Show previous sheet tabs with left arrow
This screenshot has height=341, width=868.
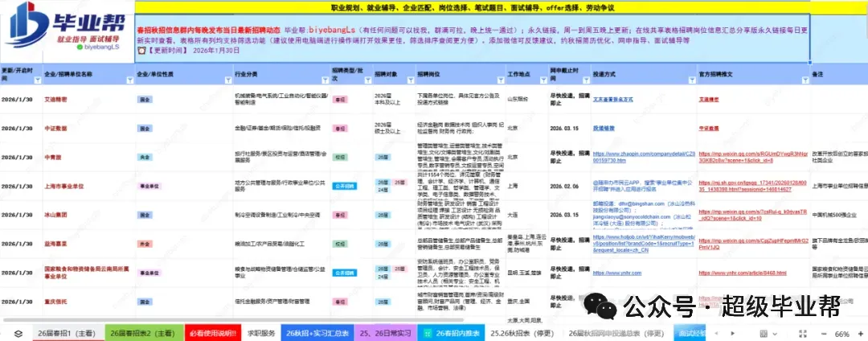pyautogui.click(x=718, y=334)
